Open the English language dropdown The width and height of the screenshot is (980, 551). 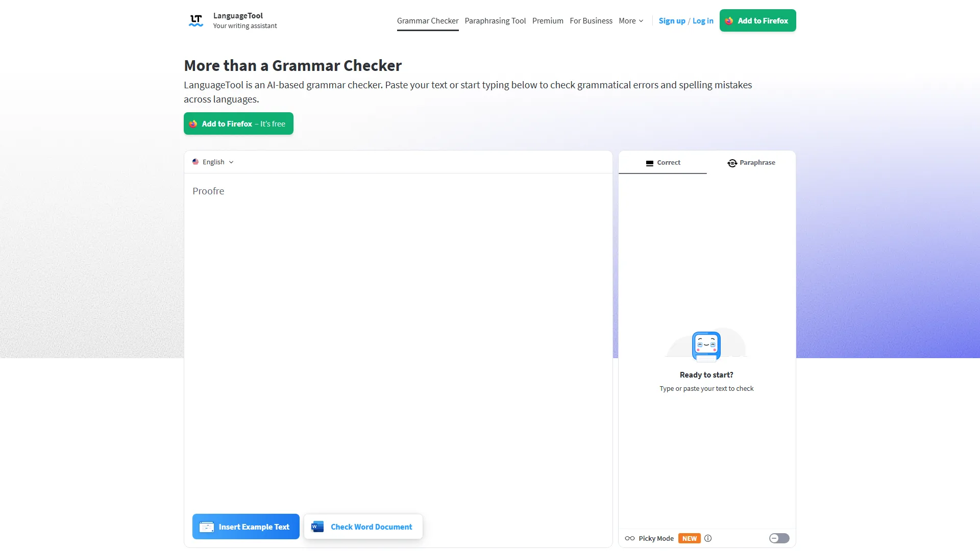(x=213, y=162)
